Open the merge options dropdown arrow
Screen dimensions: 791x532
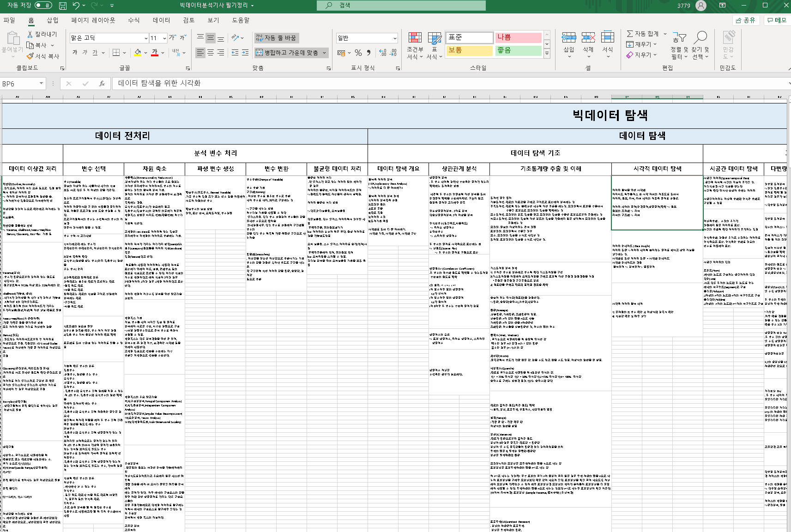tap(324, 53)
